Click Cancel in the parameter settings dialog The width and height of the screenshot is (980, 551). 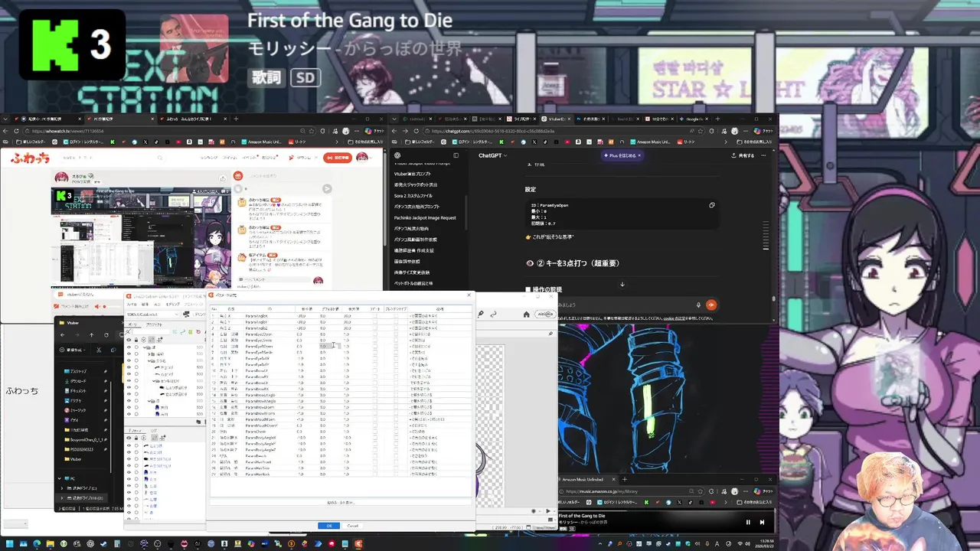[352, 526]
